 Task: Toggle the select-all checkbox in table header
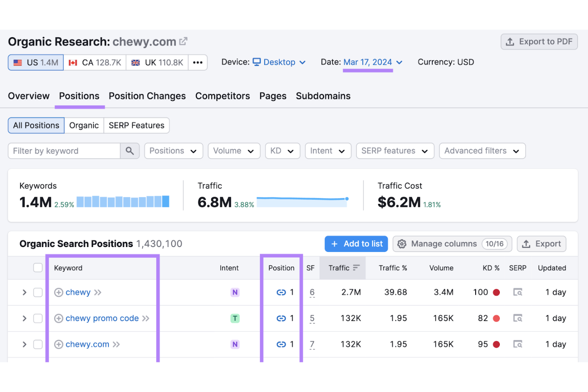click(x=38, y=268)
